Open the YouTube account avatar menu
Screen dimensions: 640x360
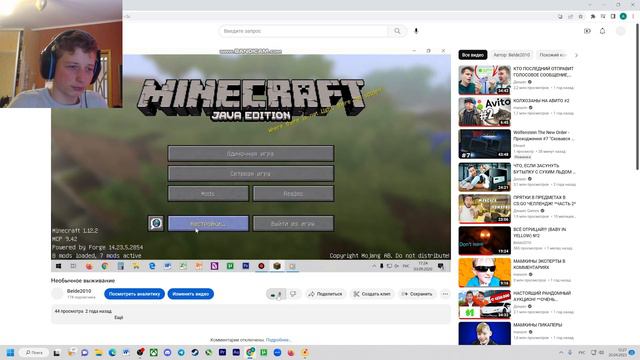620,31
